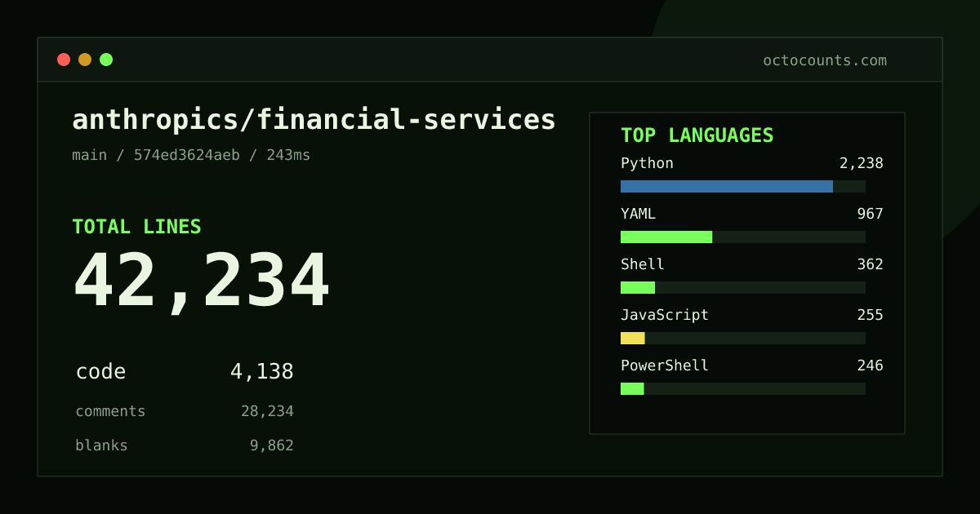Image resolution: width=980 pixels, height=514 pixels.
Task: Open the octocounts.com link
Action: (825, 60)
